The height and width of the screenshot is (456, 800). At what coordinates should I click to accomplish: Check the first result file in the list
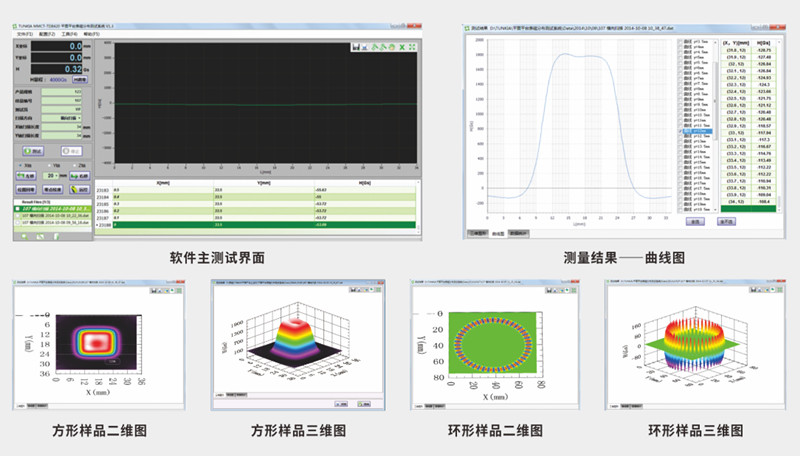[16, 207]
